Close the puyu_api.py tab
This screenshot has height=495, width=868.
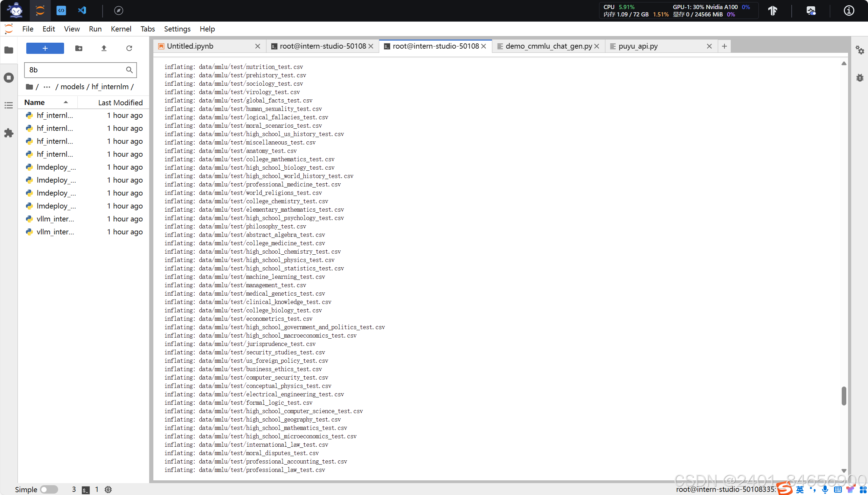tap(709, 46)
